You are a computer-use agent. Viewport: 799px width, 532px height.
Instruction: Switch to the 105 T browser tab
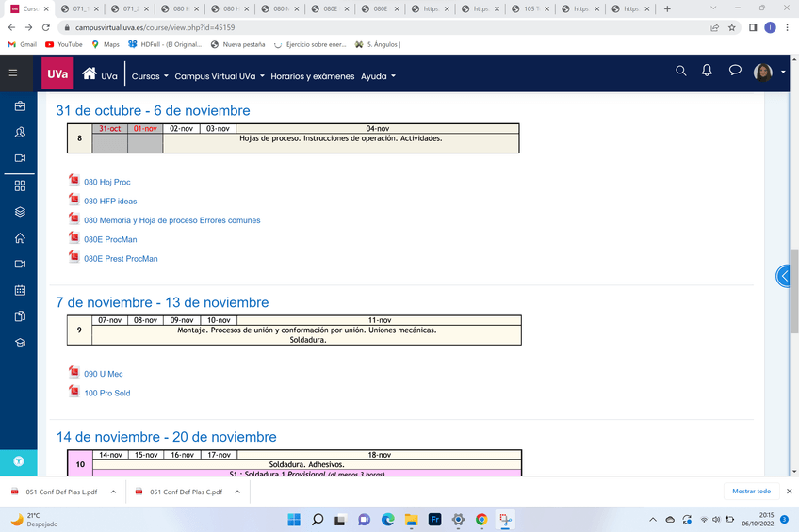[x=530, y=8]
